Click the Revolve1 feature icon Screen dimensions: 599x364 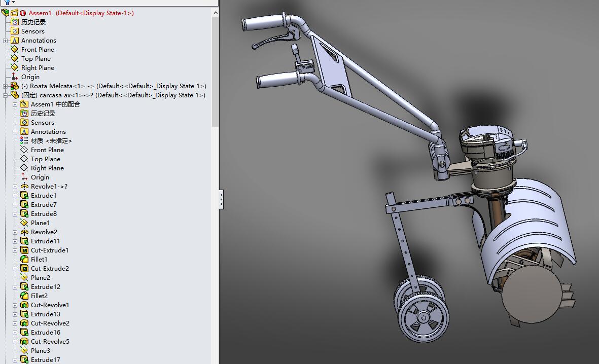click(x=24, y=187)
